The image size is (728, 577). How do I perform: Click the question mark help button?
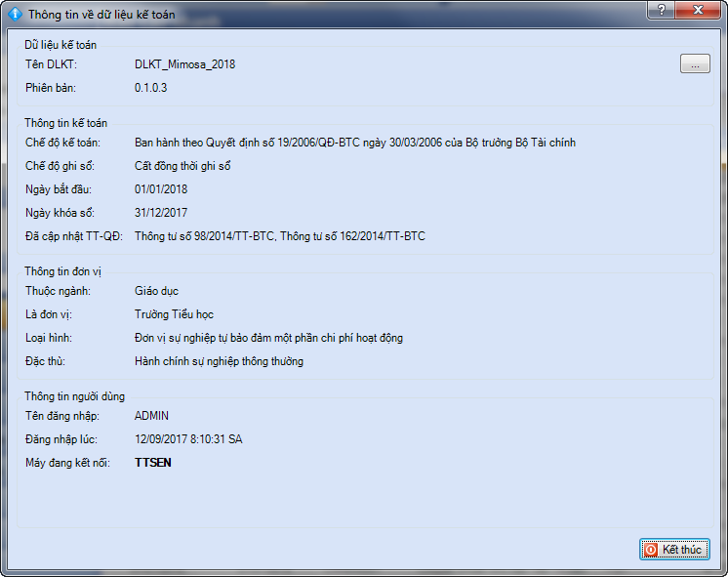(662, 11)
